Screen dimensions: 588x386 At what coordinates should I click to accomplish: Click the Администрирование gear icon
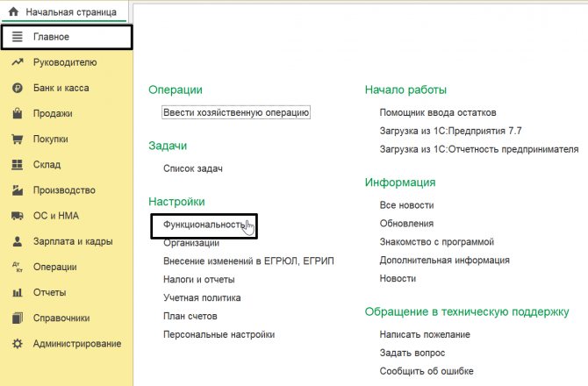tap(18, 344)
